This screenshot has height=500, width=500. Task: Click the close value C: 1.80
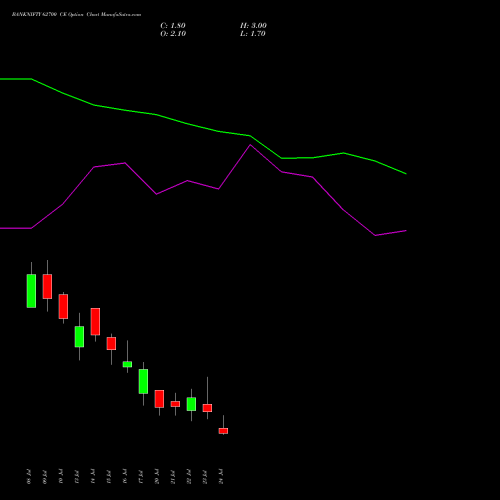pos(173,26)
